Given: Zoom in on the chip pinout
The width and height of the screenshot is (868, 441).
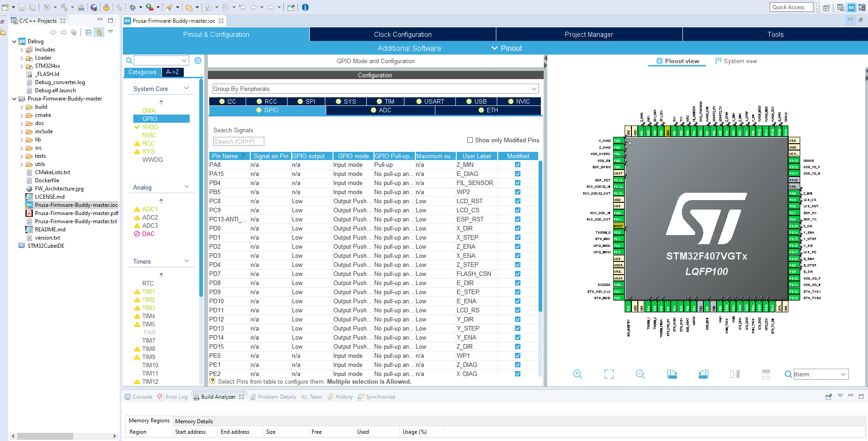Looking at the screenshot, I should tap(577, 374).
